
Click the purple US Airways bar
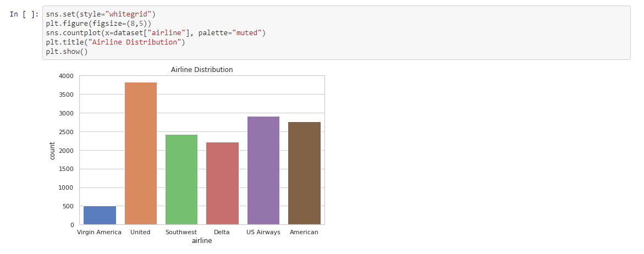263,170
